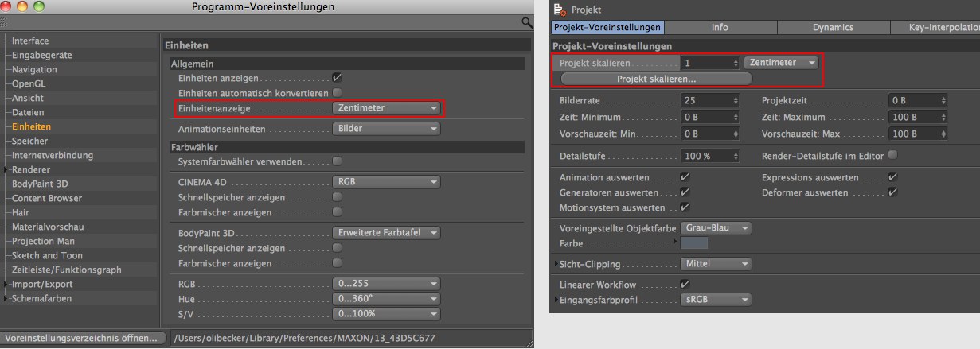Viewport: 980px width, 349px height.
Task: Click the Projekt skalieren... button
Action: click(656, 79)
